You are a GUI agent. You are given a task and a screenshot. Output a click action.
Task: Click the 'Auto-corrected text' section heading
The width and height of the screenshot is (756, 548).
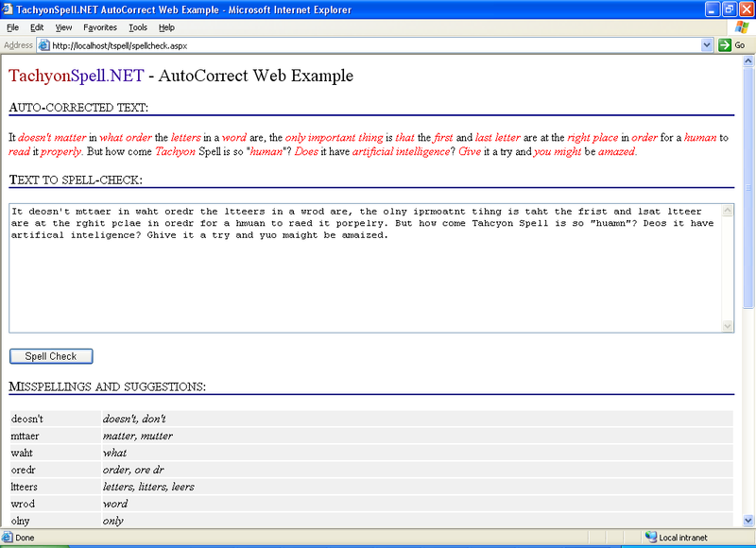(78, 107)
